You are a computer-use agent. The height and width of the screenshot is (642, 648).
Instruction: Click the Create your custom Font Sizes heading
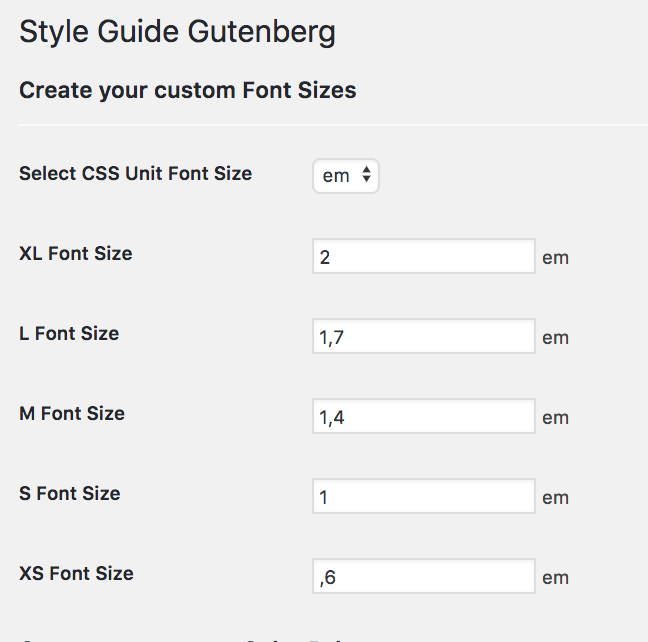(188, 91)
